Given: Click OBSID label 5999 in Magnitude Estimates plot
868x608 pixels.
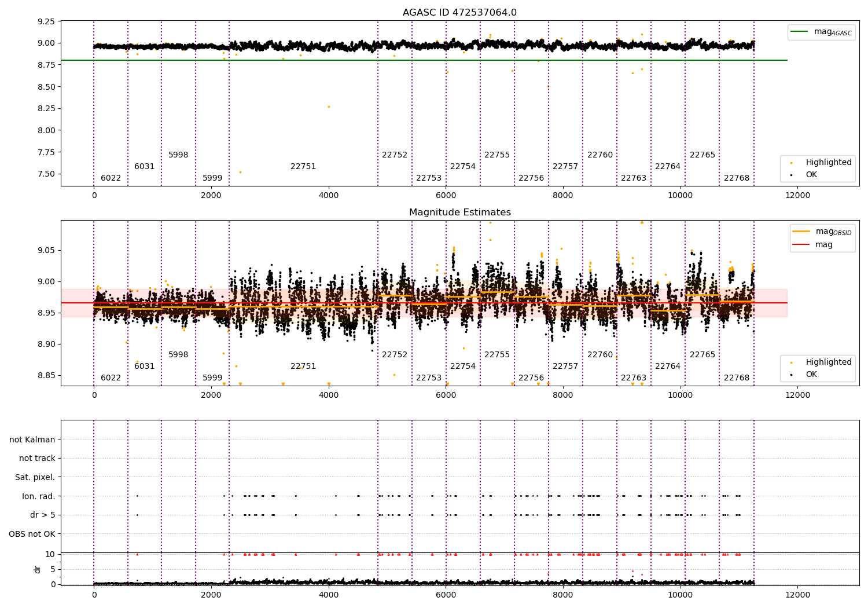Looking at the screenshot, I should tap(212, 378).
